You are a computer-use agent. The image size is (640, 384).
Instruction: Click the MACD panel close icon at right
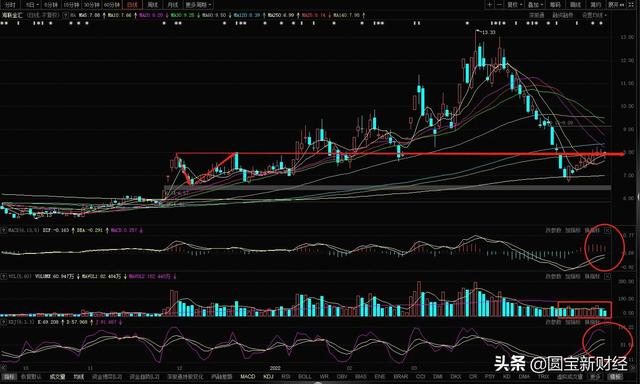(607, 231)
